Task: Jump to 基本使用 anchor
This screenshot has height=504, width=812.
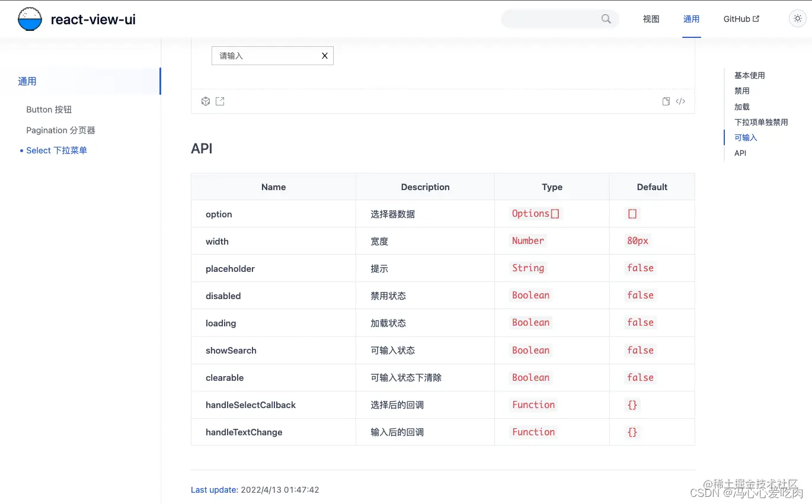Action: [749, 75]
